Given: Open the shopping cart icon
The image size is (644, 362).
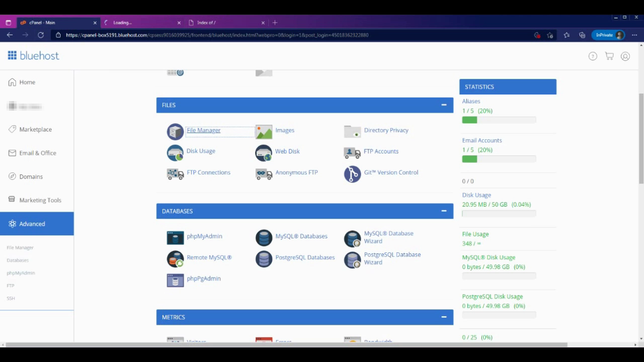Looking at the screenshot, I should click(x=609, y=56).
